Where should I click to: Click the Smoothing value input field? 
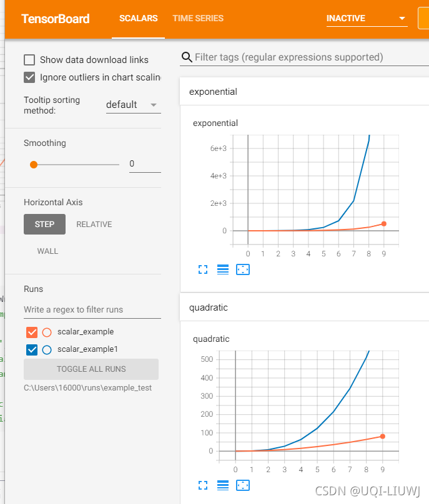(145, 164)
